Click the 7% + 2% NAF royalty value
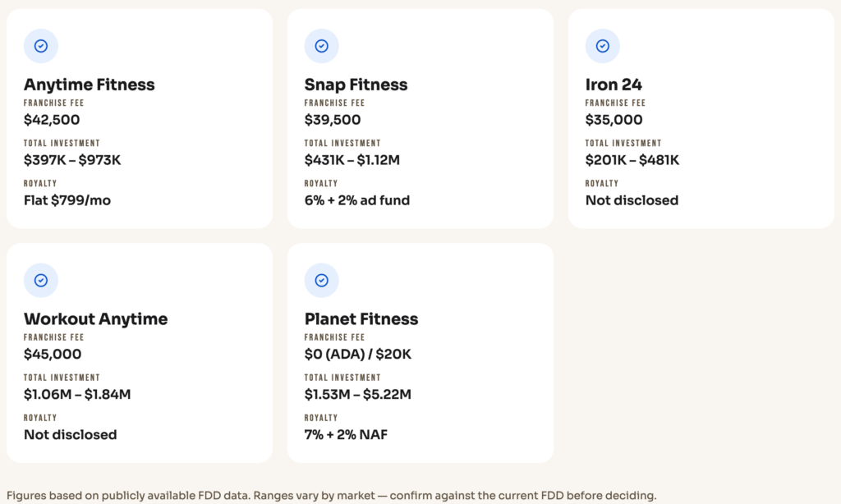The image size is (841, 504). pos(346,434)
